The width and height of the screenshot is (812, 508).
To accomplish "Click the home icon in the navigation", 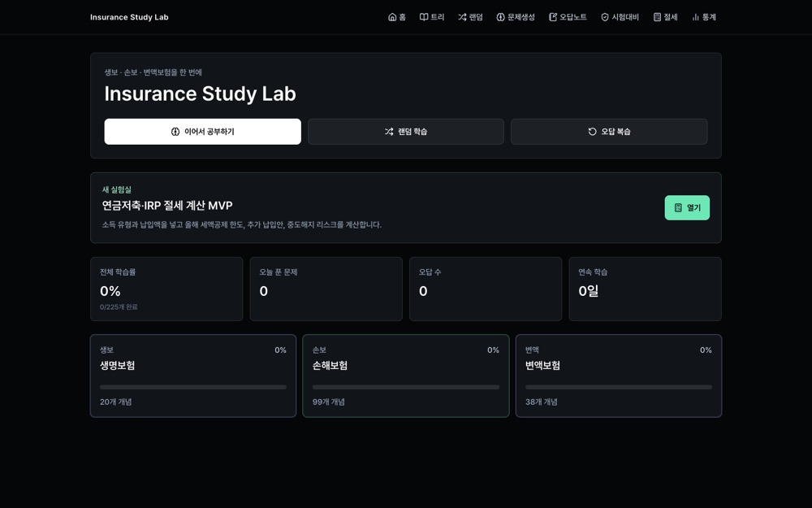I will [x=392, y=17].
